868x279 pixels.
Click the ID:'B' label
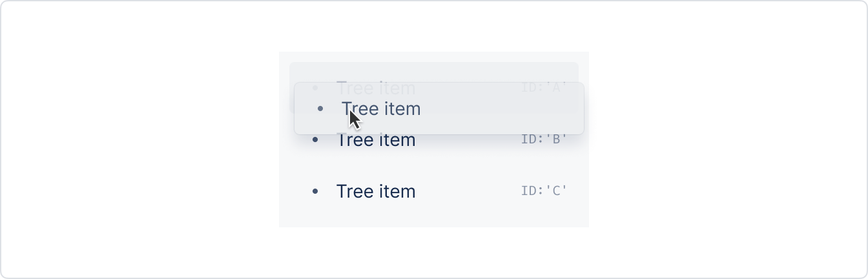point(544,139)
